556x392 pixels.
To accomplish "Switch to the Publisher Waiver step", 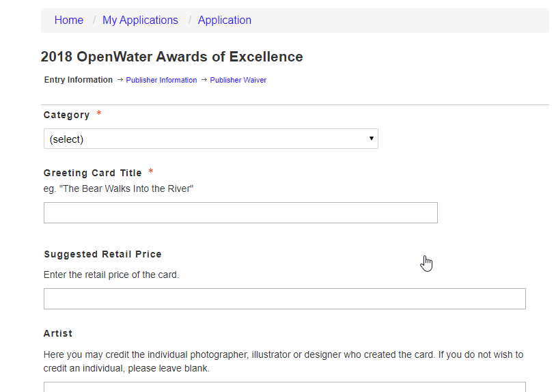I will pyautogui.click(x=238, y=80).
